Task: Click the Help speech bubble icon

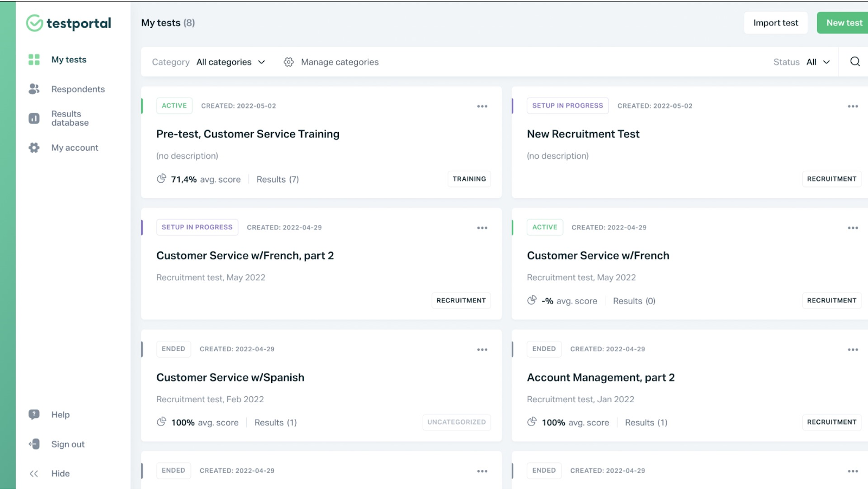Action: [34, 415]
